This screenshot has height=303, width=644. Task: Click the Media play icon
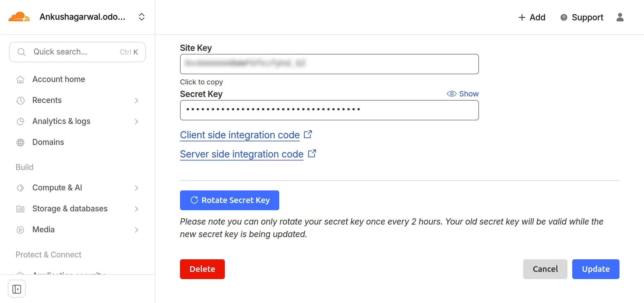click(x=20, y=230)
